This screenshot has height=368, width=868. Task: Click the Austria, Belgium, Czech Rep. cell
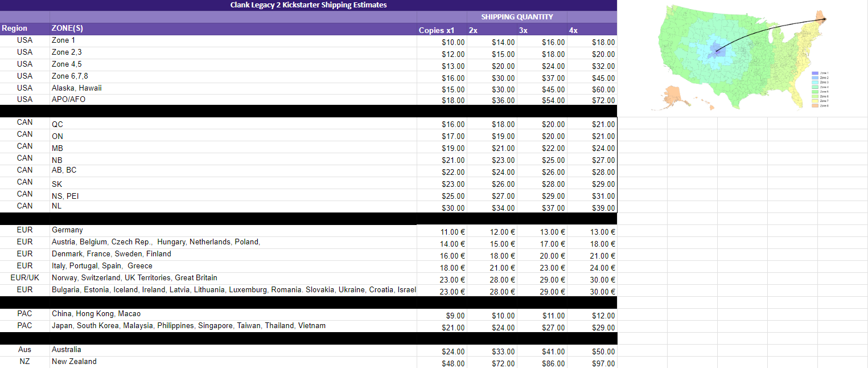tap(233, 242)
